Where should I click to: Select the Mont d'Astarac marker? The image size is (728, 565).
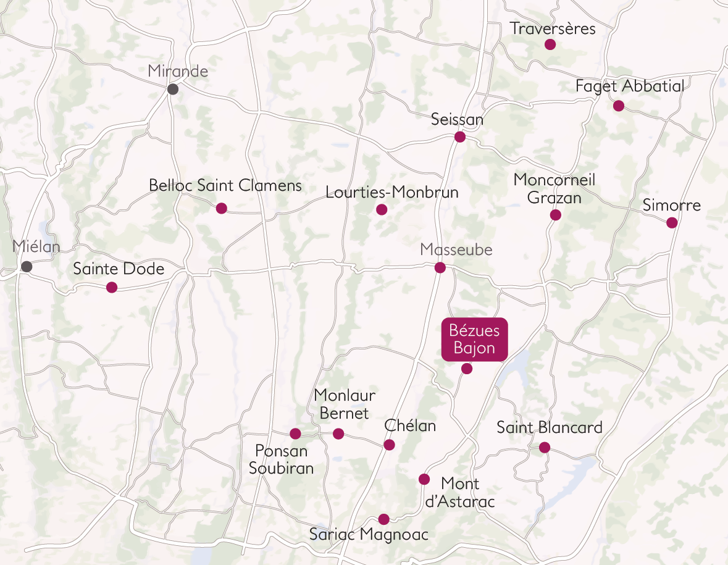point(424,479)
